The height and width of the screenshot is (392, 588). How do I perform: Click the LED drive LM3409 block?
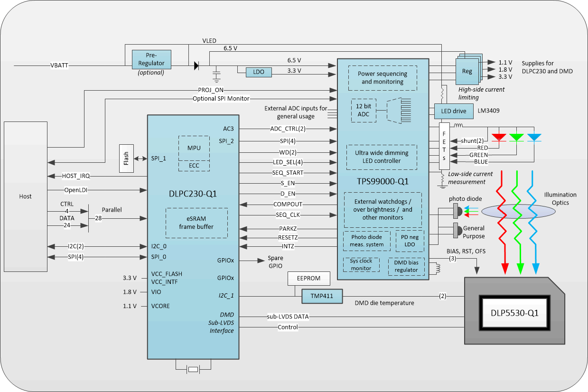click(453, 111)
